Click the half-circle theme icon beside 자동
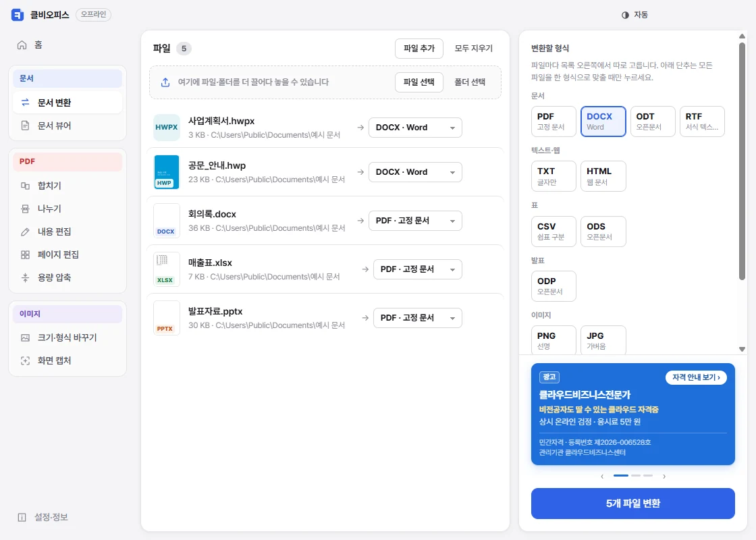The image size is (756, 540). (625, 15)
